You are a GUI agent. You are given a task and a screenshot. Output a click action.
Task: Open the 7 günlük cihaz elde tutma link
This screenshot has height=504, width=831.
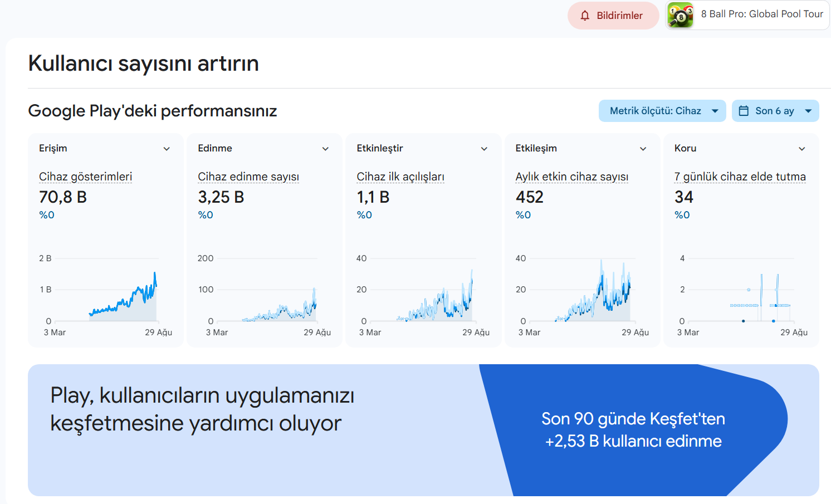click(740, 177)
